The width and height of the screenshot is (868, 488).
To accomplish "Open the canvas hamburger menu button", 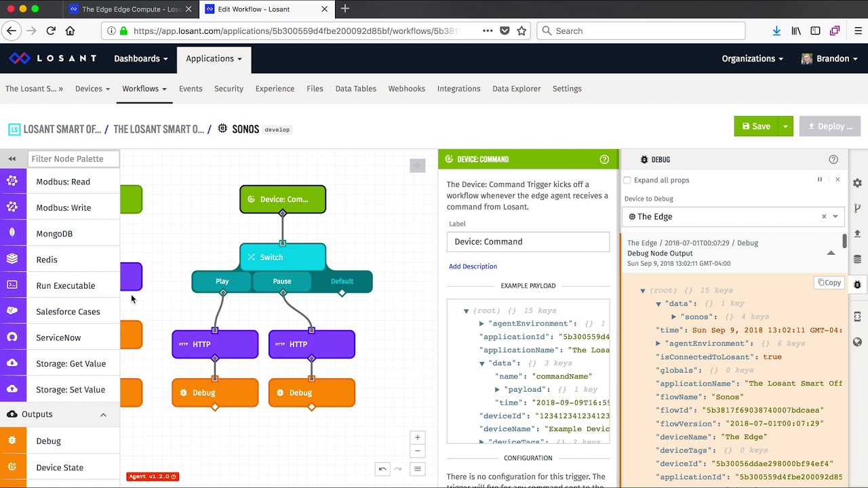I will point(418,468).
